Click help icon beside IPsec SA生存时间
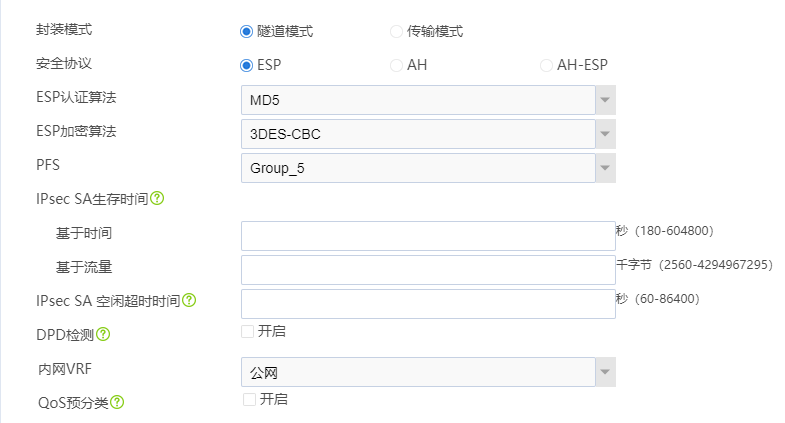 [157, 198]
